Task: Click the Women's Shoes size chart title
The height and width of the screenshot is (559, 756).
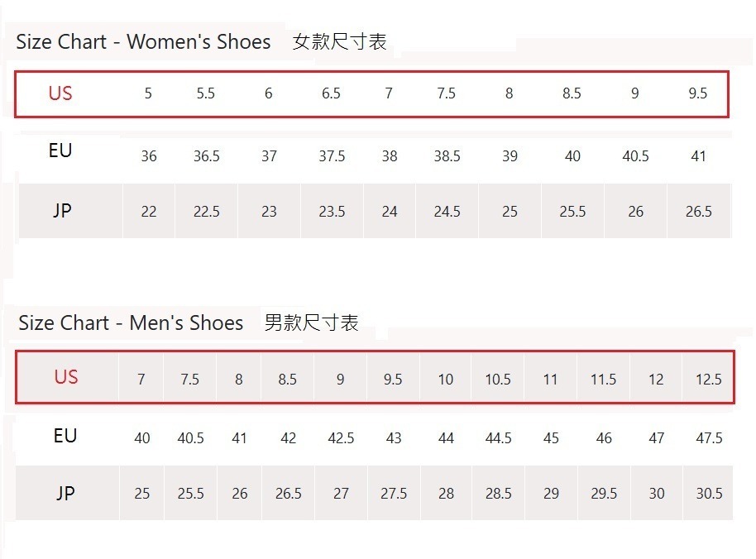Action: 143,42
